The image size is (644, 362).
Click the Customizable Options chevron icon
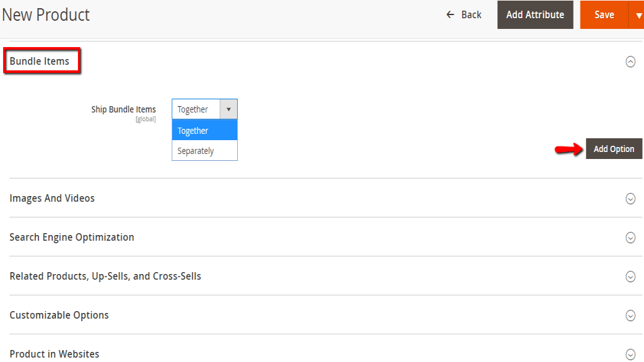[630, 315]
